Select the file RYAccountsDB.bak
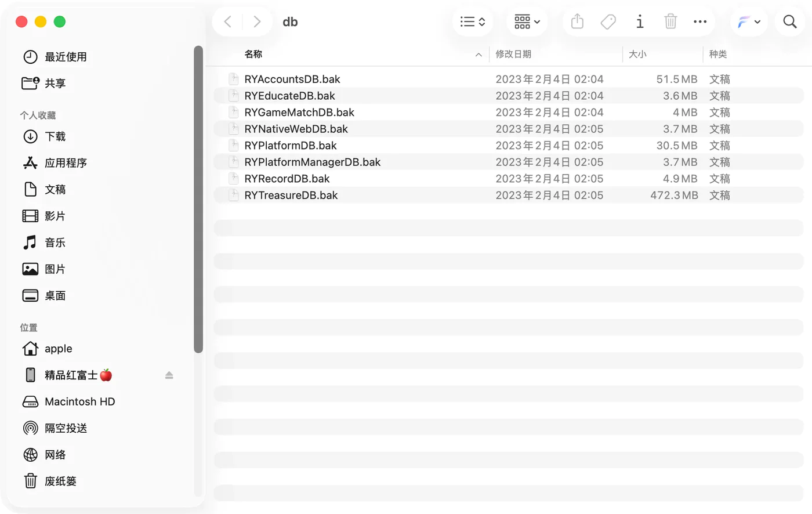The width and height of the screenshot is (812, 514). pyautogui.click(x=509, y=79)
